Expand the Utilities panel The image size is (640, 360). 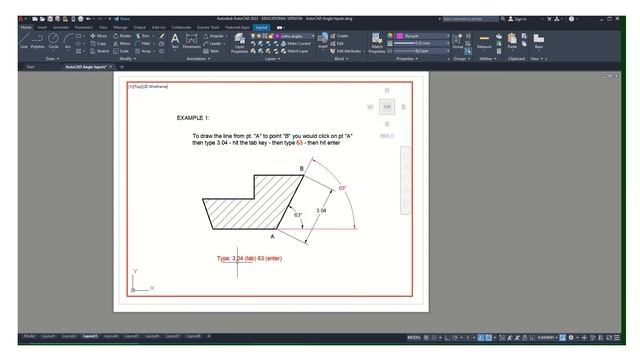[x=487, y=59]
